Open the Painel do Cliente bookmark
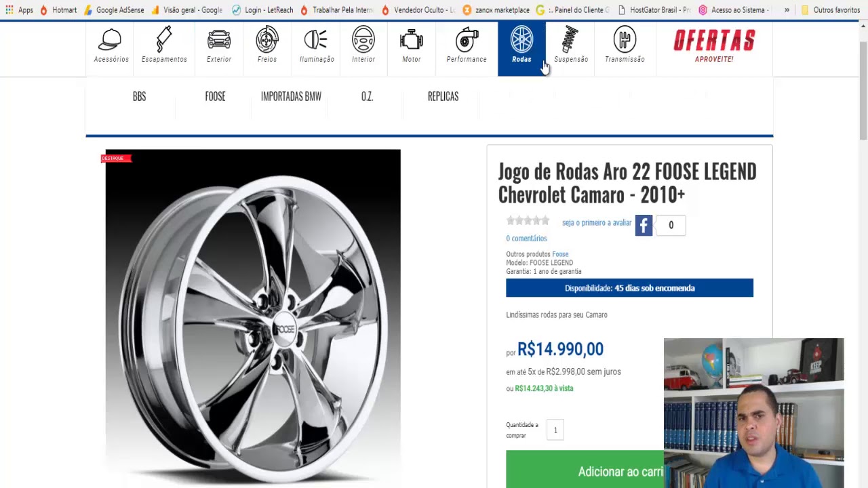Screen dimensions: 868x488 573,10
